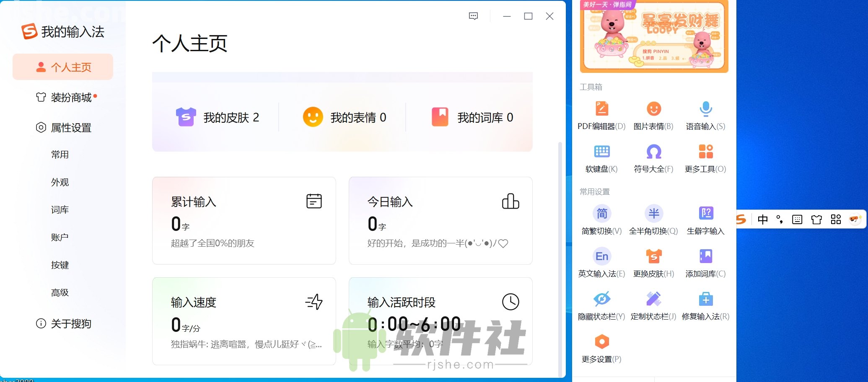Open 我的词库 0
The image size is (868, 382).
point(472,117)
